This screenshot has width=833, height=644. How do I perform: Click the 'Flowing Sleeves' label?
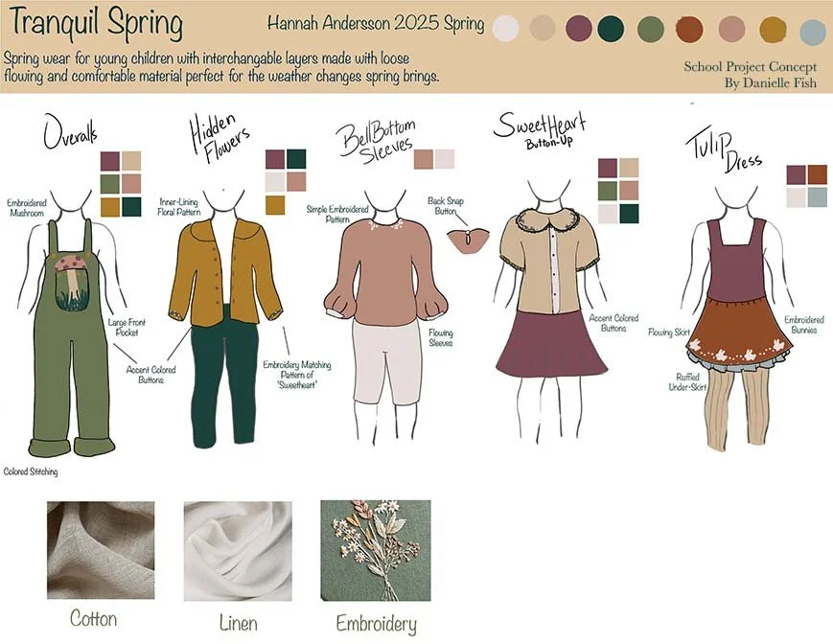pos(441,337)
